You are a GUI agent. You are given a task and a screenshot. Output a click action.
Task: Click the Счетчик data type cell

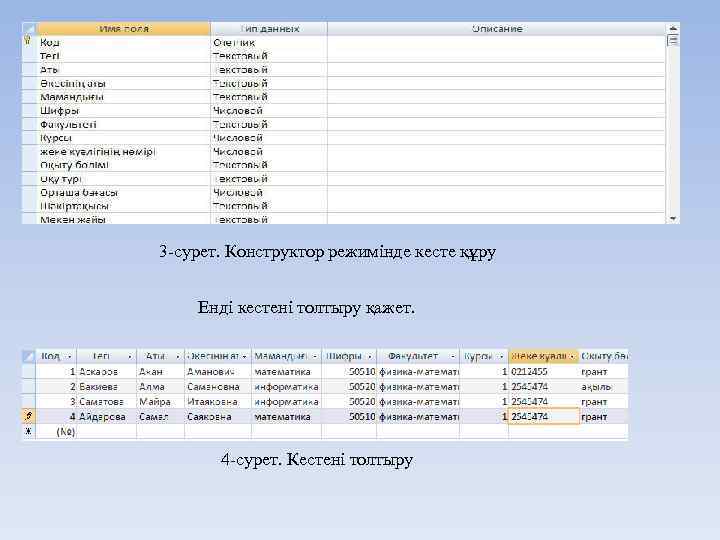click(x=269, y=42)
